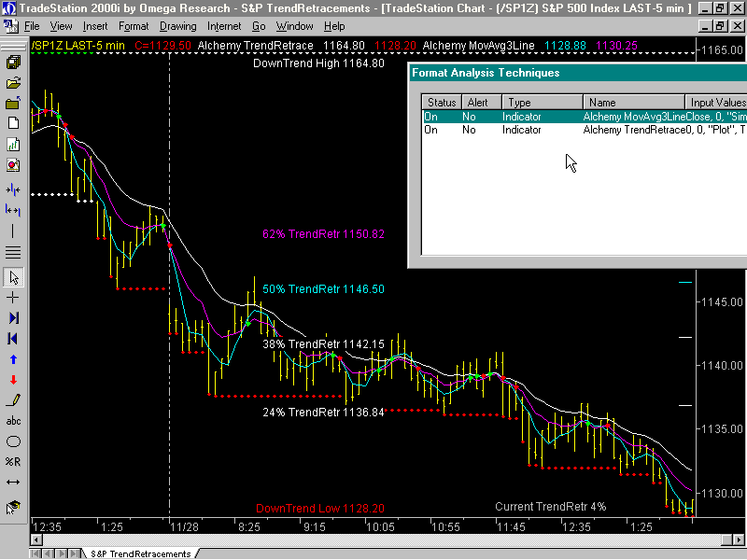Select the blue up arrow tool

point(13,359)
